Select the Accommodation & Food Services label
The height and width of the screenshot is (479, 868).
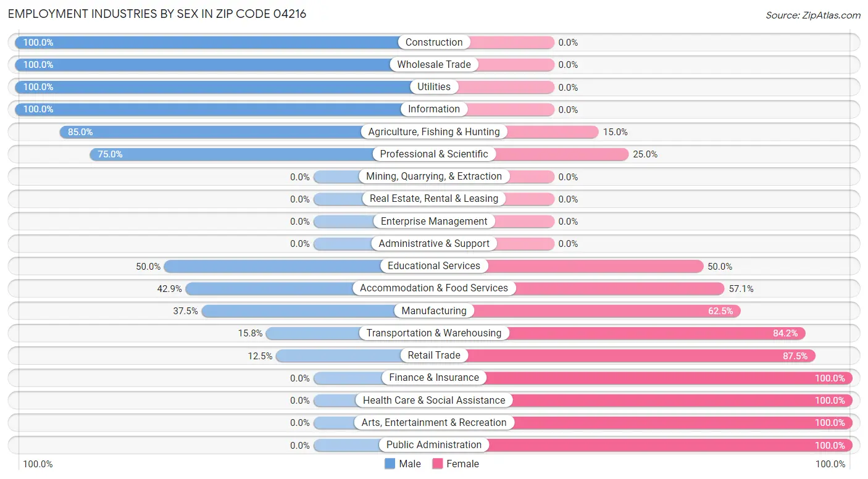pos(434,288)
